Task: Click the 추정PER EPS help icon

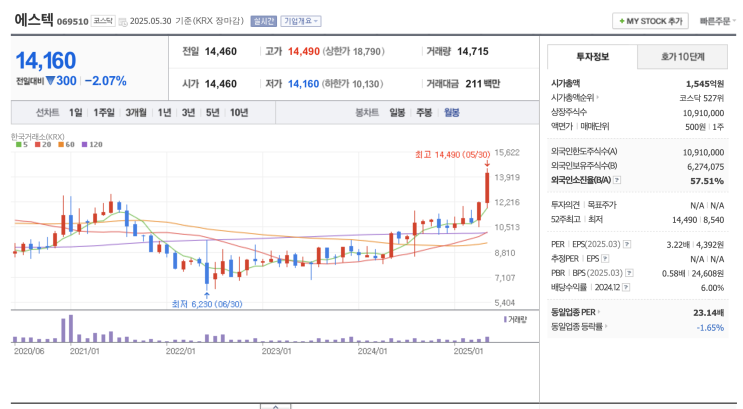Action: click(605, 259)
